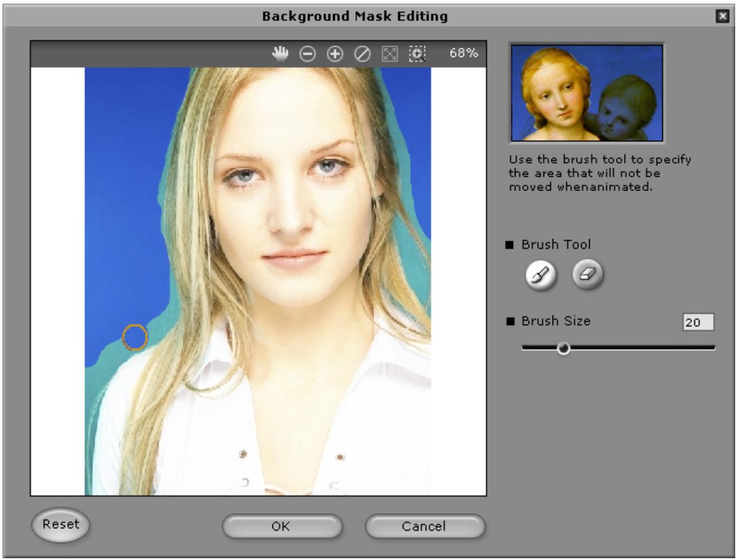Click the Brush Tool label
737x560 pixels.
(x=556, y=244)
